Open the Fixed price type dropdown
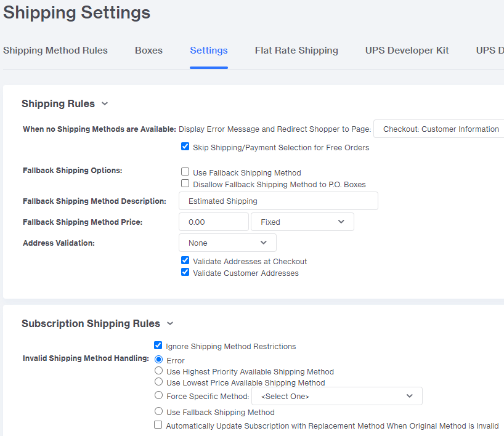The image size is (504, 436). click(303, 222)
